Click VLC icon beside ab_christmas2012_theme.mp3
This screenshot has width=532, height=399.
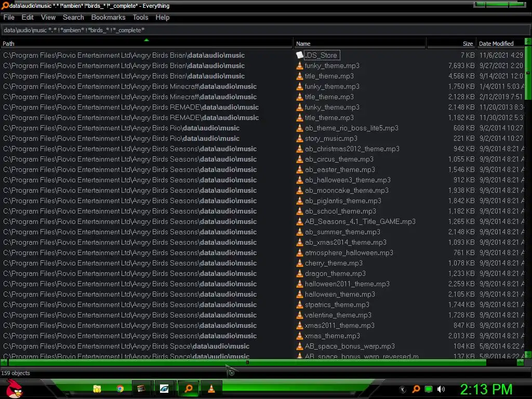(299, 149)
